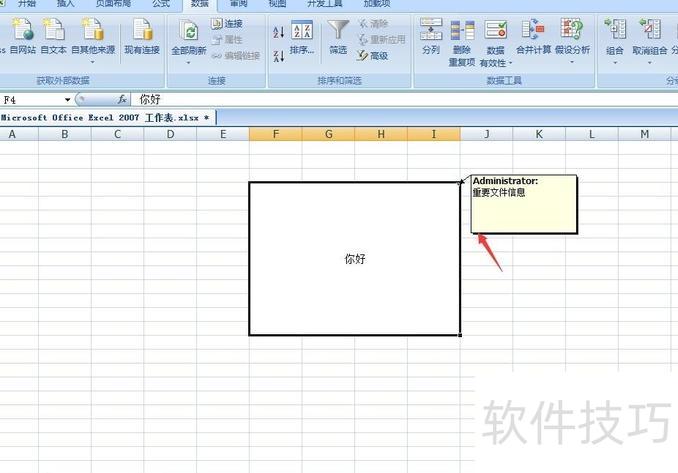This screenshot has height=473, width=678.
Task: Import data with 自网站 (From Web)
Action: tap(22, 36)
